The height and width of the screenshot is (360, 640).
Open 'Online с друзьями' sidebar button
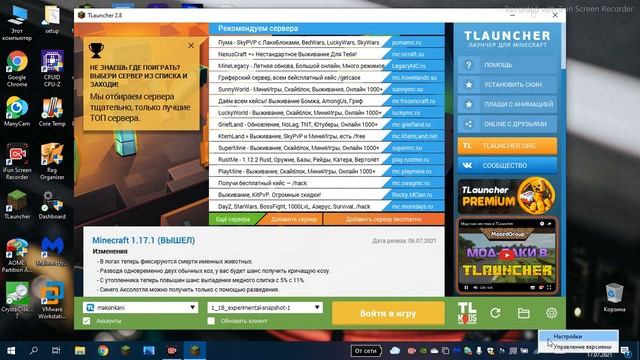point(507,124)
